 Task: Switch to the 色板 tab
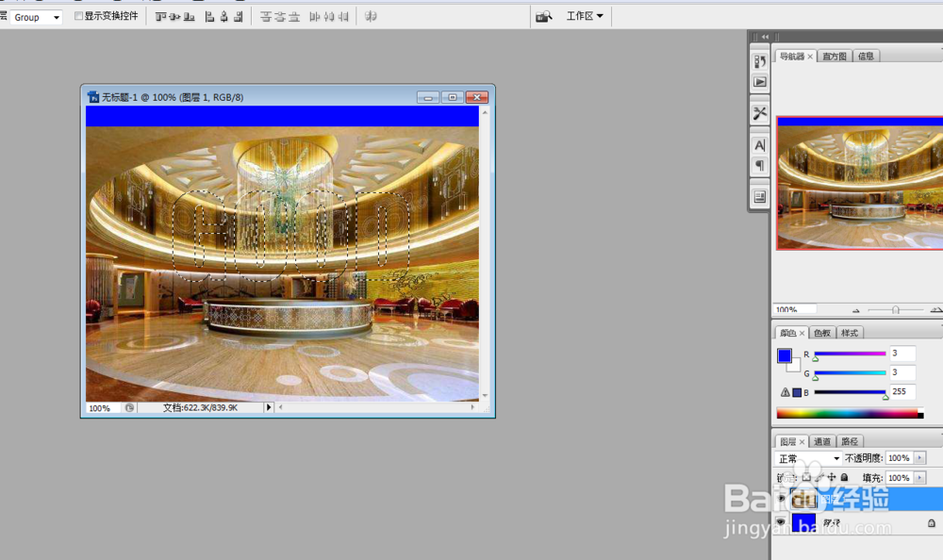coord(822,333)
